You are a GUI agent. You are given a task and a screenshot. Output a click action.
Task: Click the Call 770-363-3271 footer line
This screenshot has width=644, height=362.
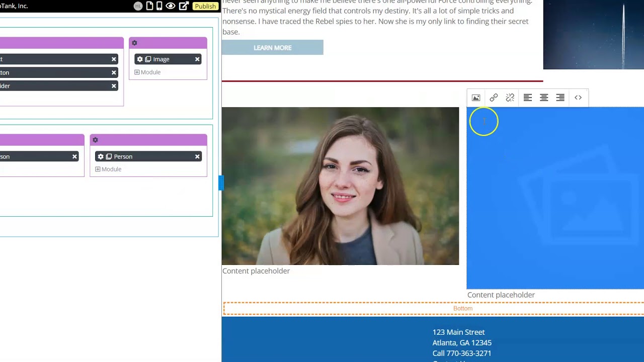click(462, 353)
